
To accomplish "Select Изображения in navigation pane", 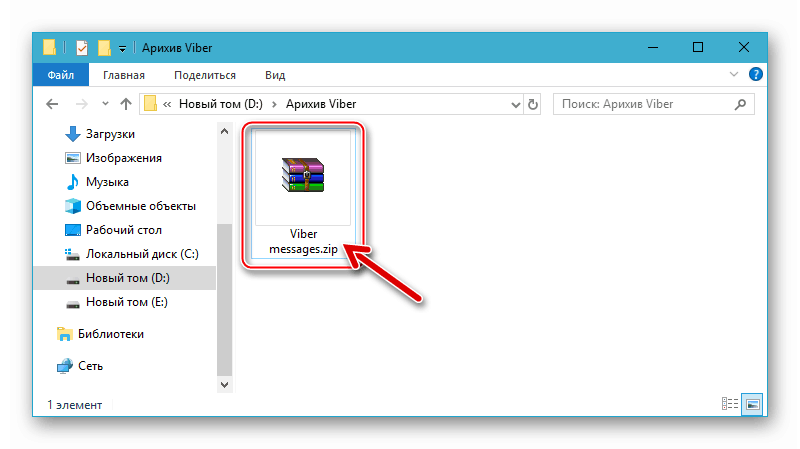I will 123,158.
